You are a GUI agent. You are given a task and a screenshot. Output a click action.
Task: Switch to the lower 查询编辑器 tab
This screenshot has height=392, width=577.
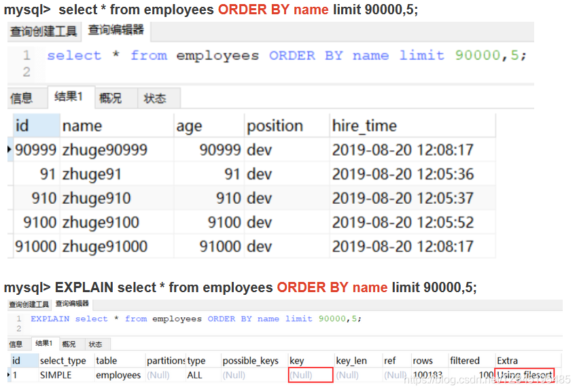72,304
